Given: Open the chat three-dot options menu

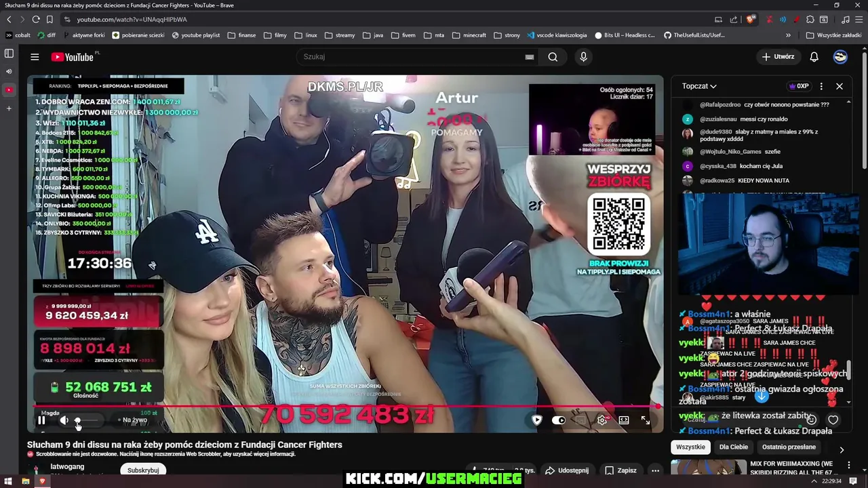Looking at the screenshot, I should pyautogui.click(x=821, y=86).
